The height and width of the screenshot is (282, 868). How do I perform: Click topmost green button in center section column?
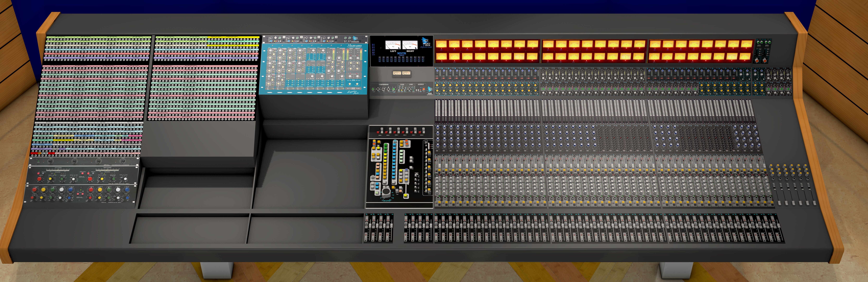[386, 145]
